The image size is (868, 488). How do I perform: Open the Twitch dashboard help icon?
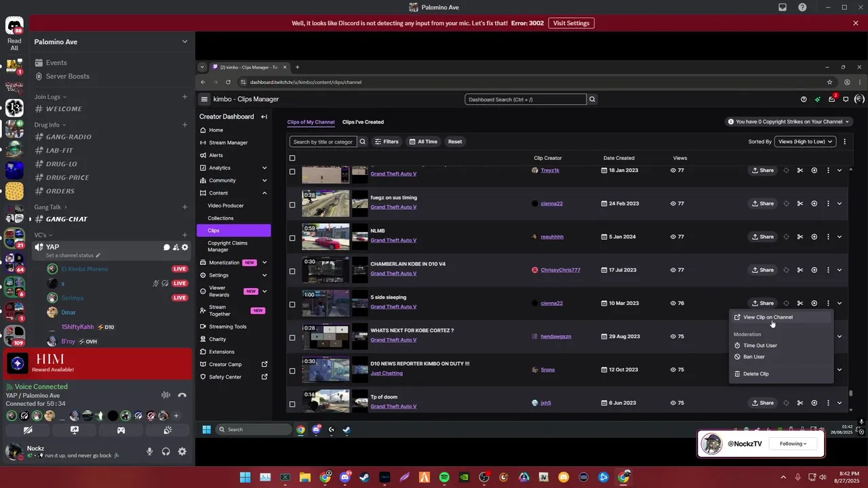tap(804, 99)
